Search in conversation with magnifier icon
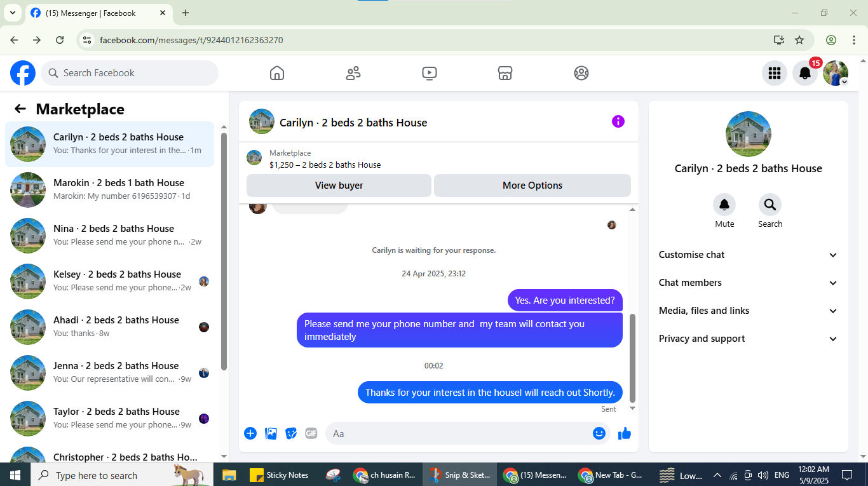Viewport: 868px width, 486px height. 770,205
